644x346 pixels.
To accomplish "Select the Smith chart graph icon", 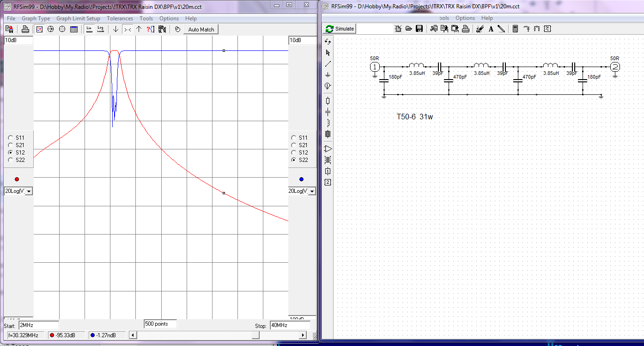I will point(51,29).
